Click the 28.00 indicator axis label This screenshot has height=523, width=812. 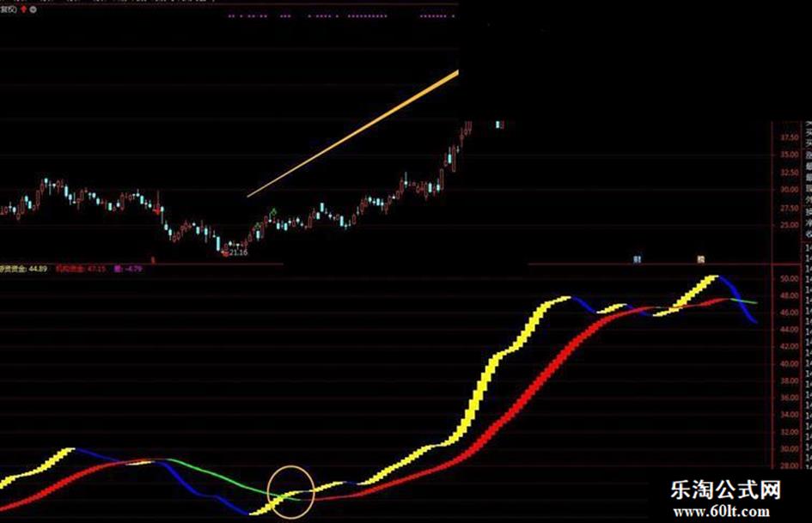[x=789, y=466]
